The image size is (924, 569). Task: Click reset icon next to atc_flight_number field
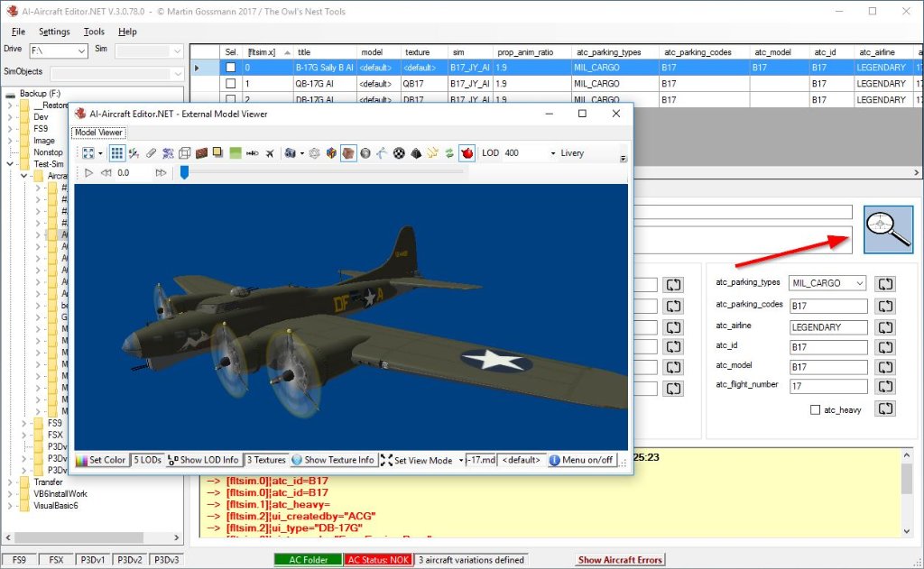[x=885, y=387]
